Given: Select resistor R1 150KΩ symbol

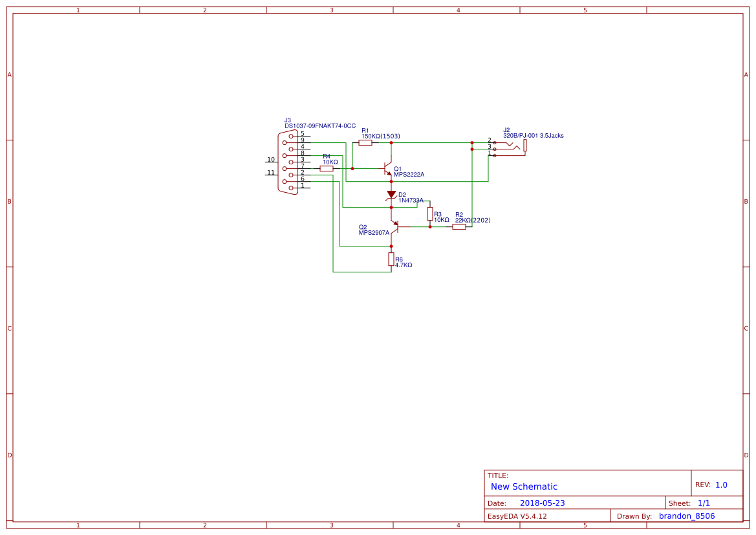Looking at the screenshot, I should point(365,142).
